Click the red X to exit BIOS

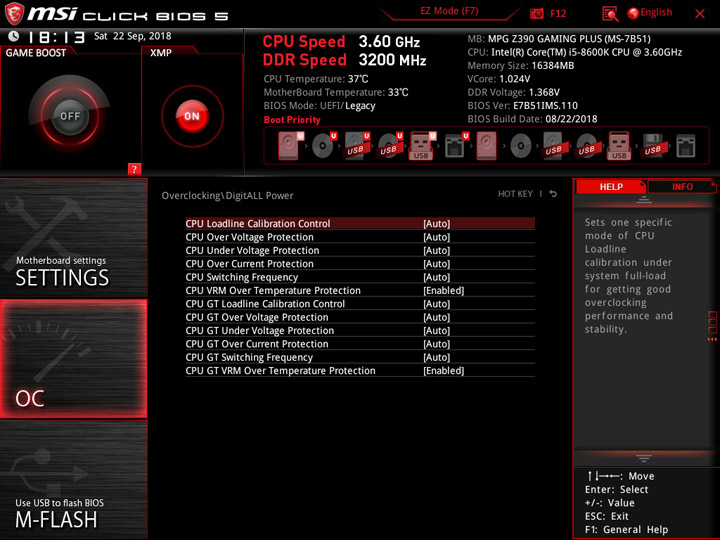(700, 14)
